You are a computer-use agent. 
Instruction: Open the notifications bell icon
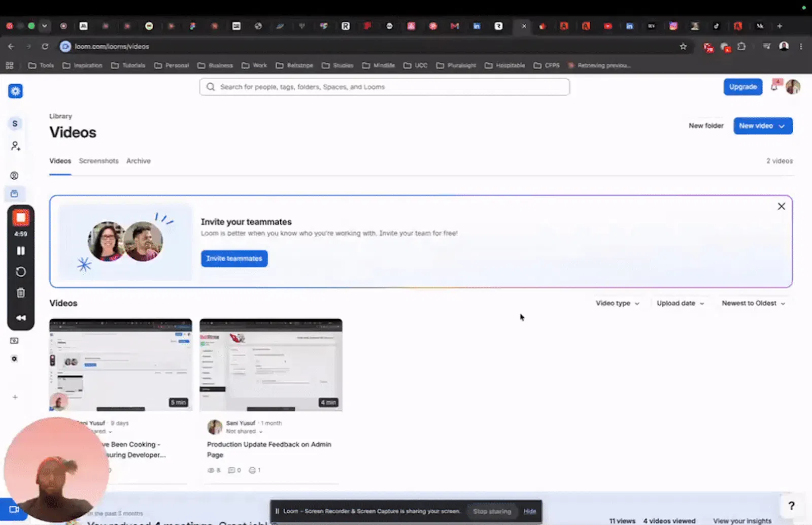774,87
